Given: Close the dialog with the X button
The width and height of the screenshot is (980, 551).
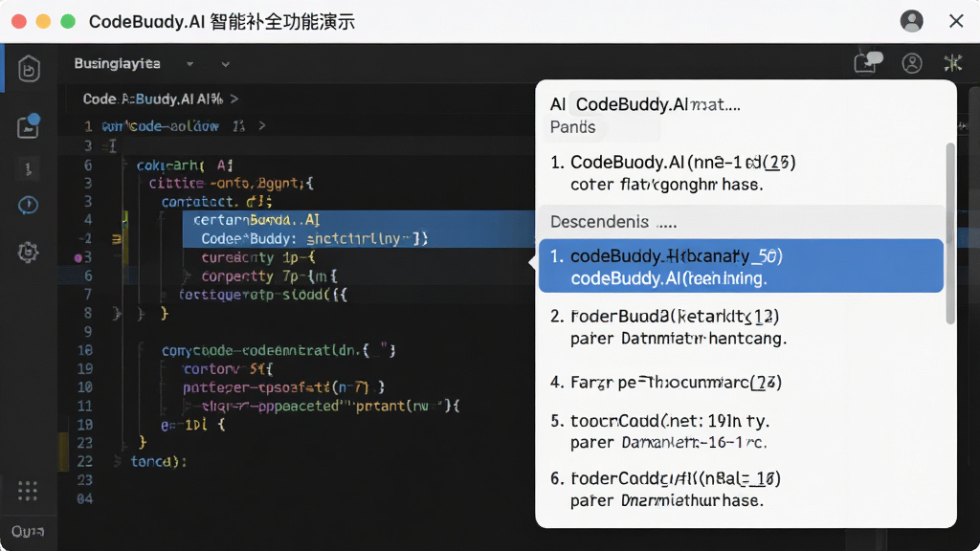Looking at the screenshot, I should [x=956, y=21].
